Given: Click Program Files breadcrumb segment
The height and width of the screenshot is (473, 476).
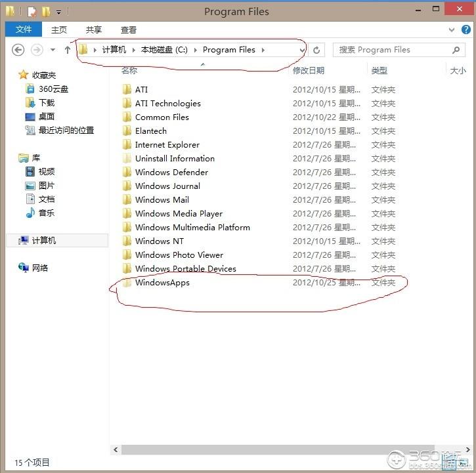Looking at the screenshot, I should click(x=229, y=50).
